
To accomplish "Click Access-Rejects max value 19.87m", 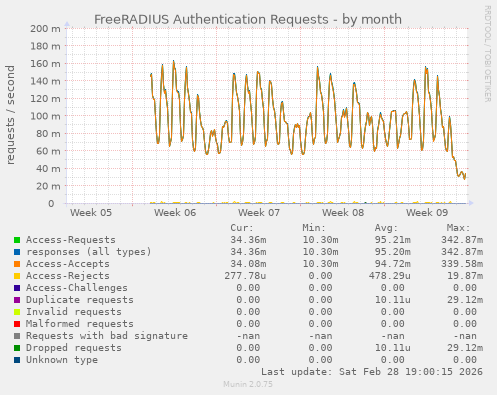I will pyautogui.click(x=465, y=276).
